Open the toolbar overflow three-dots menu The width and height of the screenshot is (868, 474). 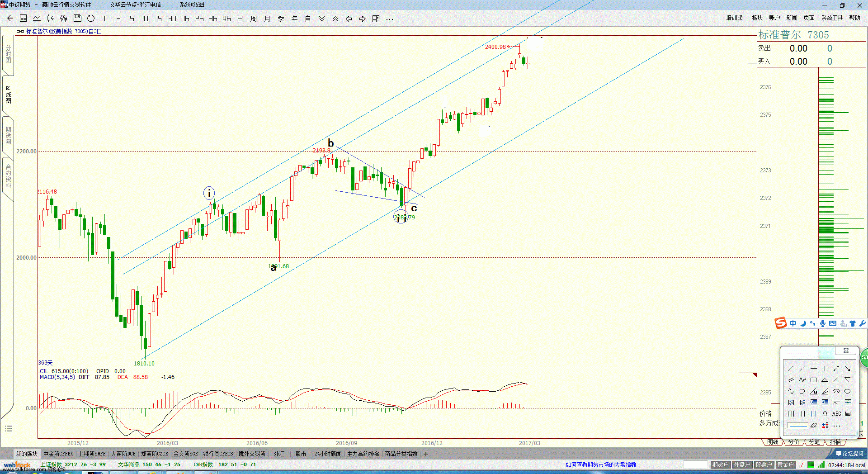[x=390, y=19]
